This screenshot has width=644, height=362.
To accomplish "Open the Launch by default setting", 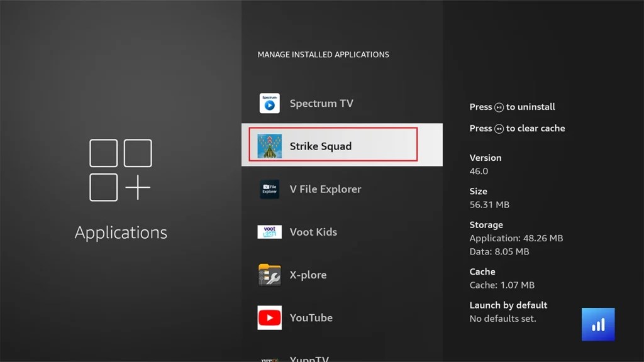I will pyautogui.click(x=507, y=305).
